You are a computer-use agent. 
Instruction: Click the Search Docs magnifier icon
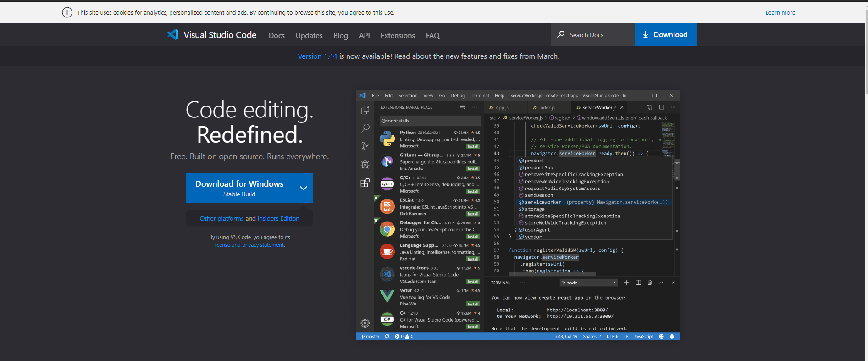(x=561, y=34)
